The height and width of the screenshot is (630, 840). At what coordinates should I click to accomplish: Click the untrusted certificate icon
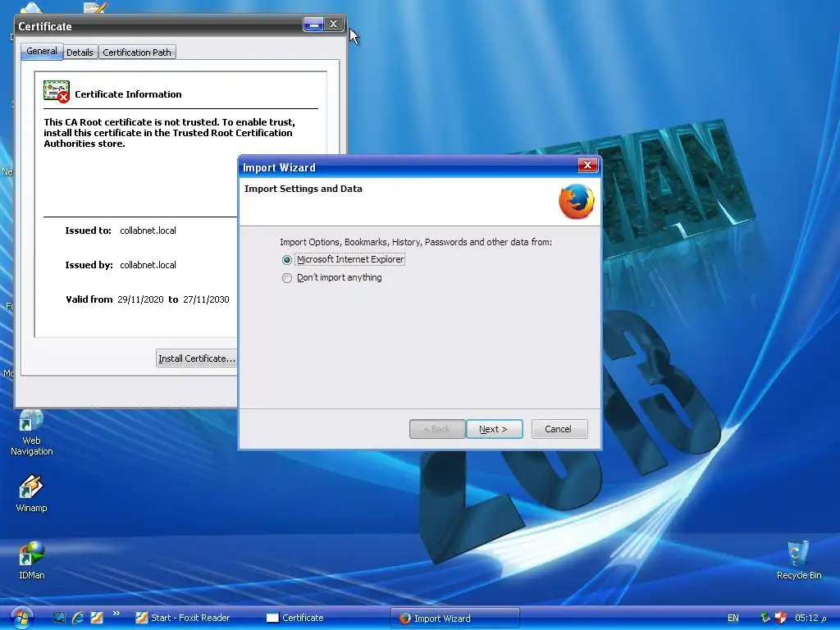coord(57,92)
